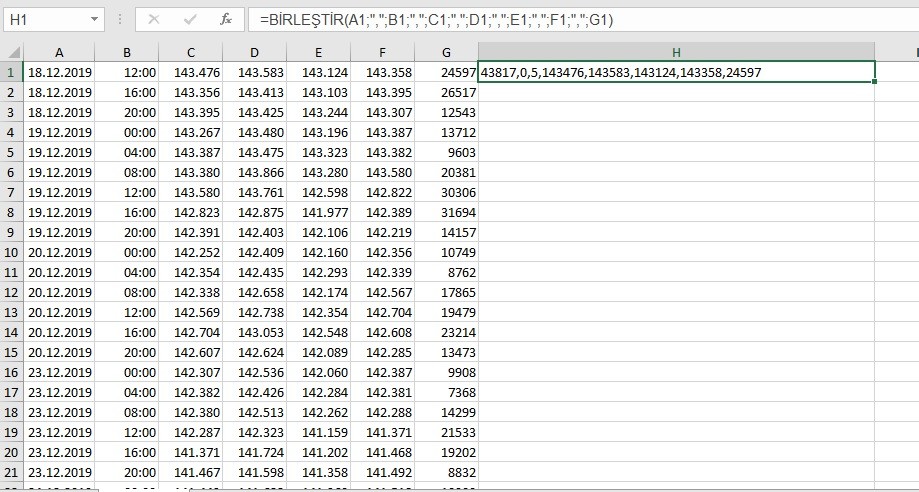Select column A header
This screenshot has height=492, width=919.
(59, 52)
